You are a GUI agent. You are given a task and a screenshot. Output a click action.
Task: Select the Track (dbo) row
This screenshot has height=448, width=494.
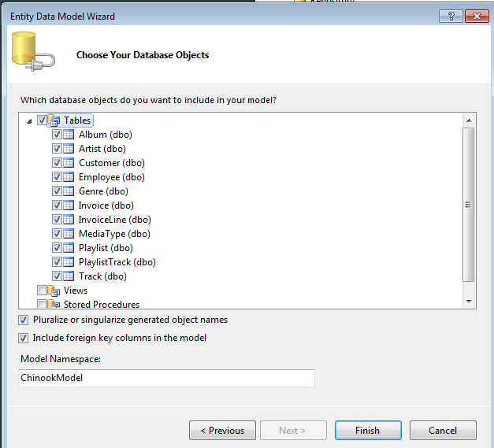coord(102,276)
